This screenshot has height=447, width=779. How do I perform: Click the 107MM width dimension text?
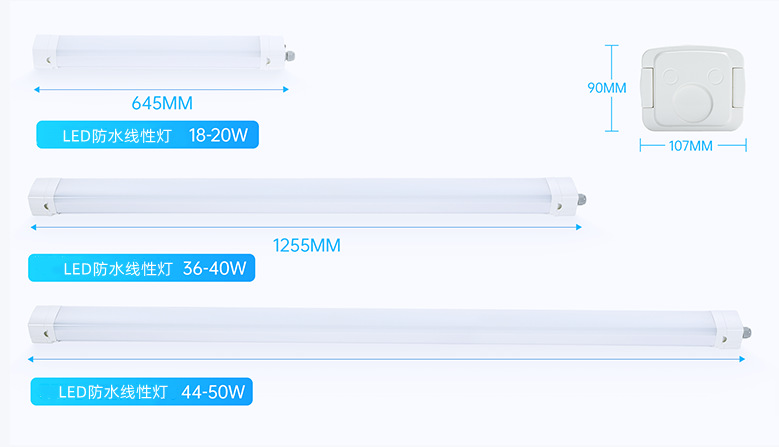pyautogui.click(x=690, y=146)
